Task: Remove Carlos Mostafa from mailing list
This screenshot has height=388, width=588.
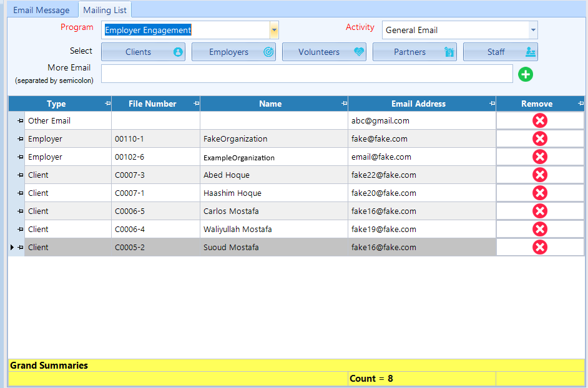Action: click(540, 211)
